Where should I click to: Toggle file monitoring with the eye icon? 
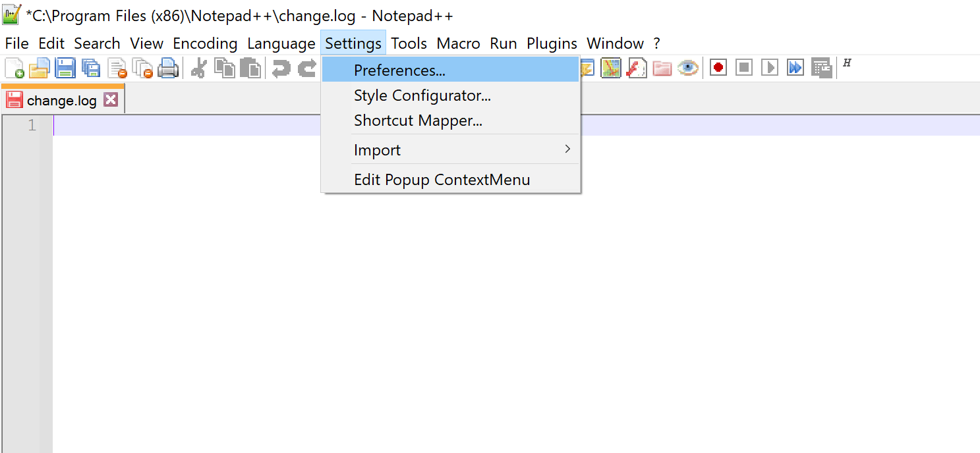(x=687, y=67)
